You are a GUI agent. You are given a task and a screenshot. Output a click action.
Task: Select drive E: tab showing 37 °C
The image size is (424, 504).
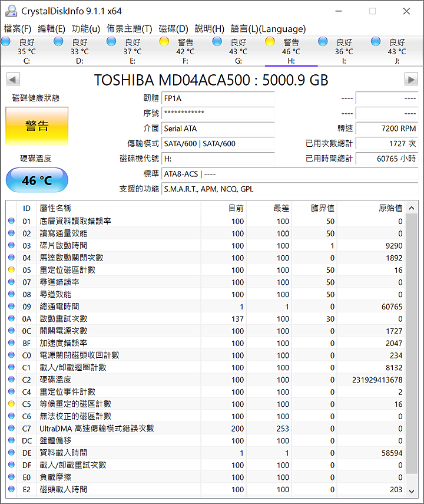132,51
